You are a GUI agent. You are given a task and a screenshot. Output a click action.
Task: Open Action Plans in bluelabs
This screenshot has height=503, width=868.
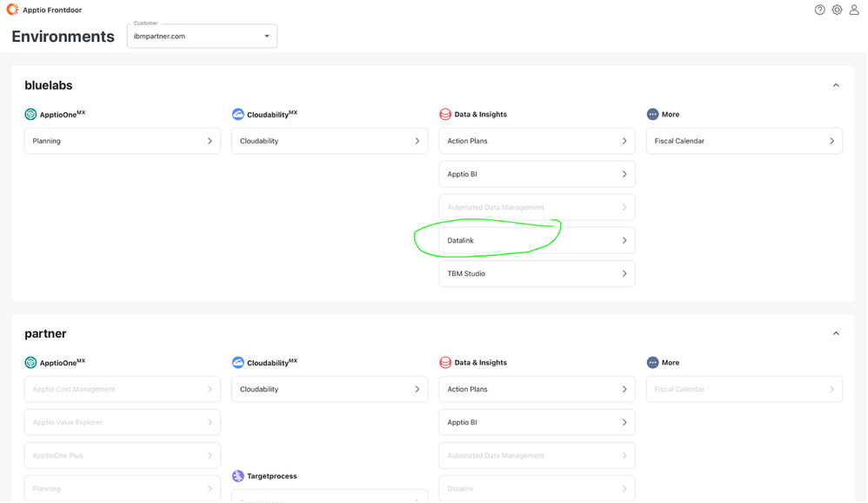click(x=537, y=141)
